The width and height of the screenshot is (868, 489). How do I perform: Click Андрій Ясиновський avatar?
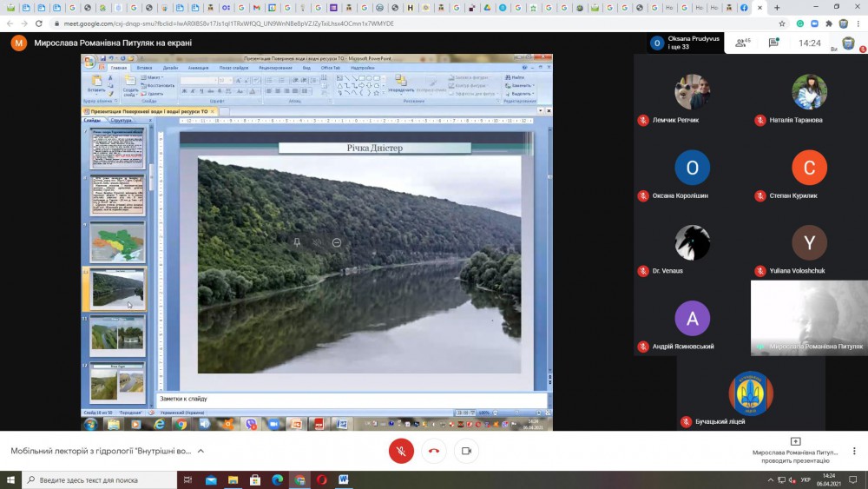click(693, 319)
